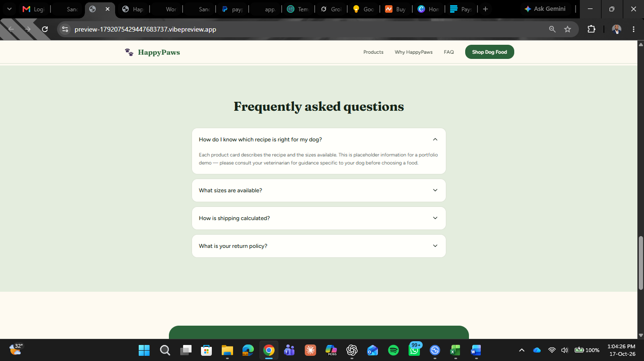Open the Chrome Extensions puzzle icon
The width and height of the screenshot is (644, 361).
[591, 29]
